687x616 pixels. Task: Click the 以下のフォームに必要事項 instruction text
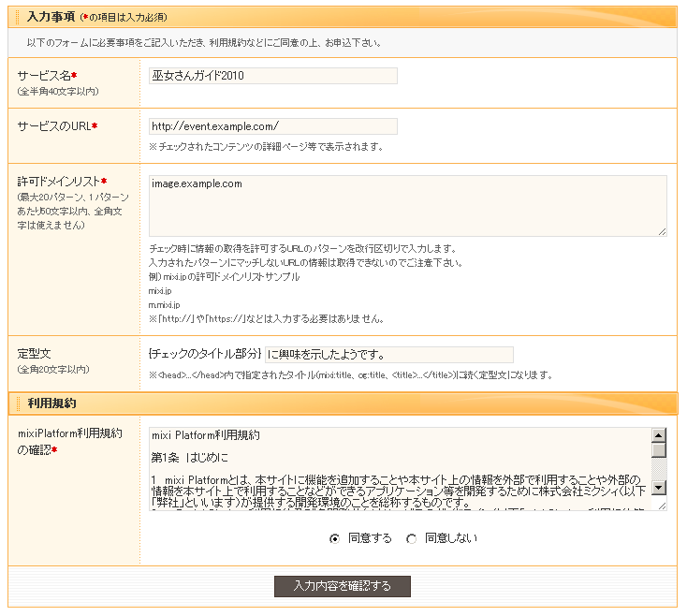point(204,43)
